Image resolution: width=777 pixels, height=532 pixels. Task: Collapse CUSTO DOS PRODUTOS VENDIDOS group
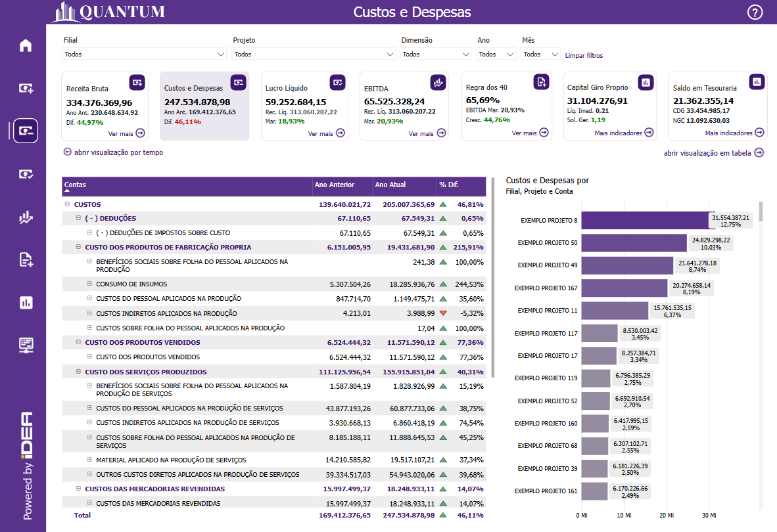click(x=78, y=342)
